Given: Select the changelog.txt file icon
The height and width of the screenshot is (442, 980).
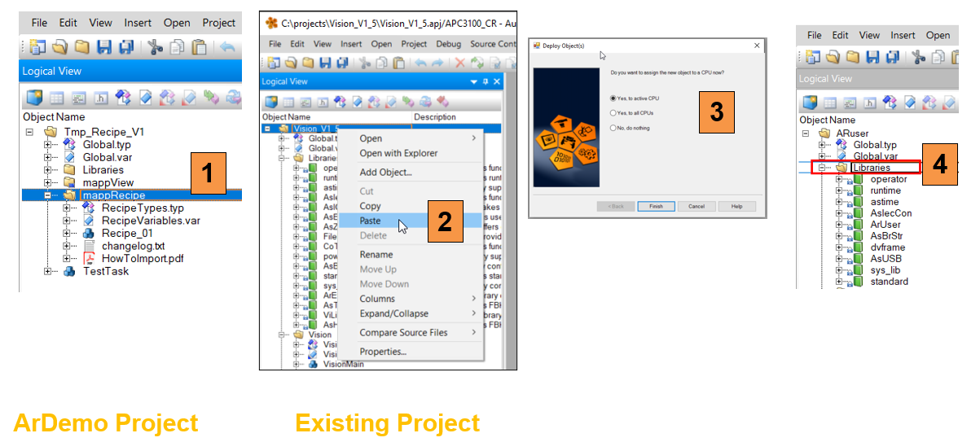Looking at the screenshot, I should pos(91,246).
